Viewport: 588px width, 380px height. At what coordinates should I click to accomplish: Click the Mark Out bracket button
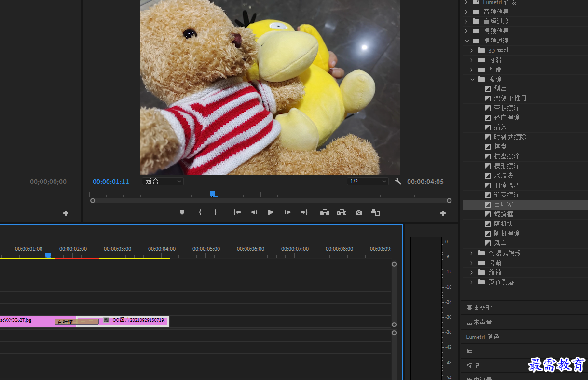(x=215, y=212)
